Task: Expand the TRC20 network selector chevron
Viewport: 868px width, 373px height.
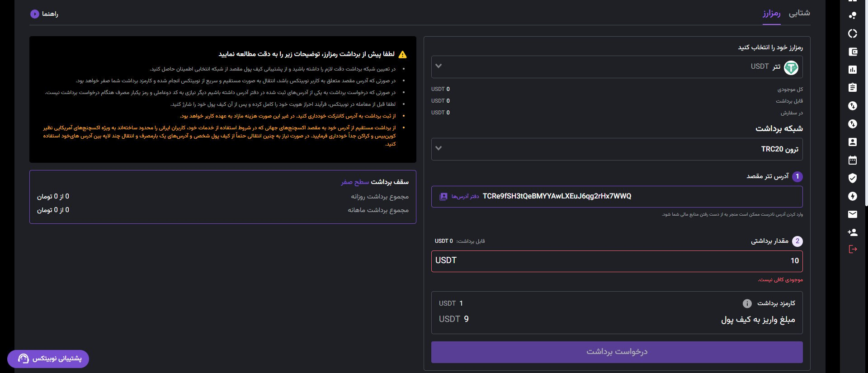Action: click(x=439, y=148)
